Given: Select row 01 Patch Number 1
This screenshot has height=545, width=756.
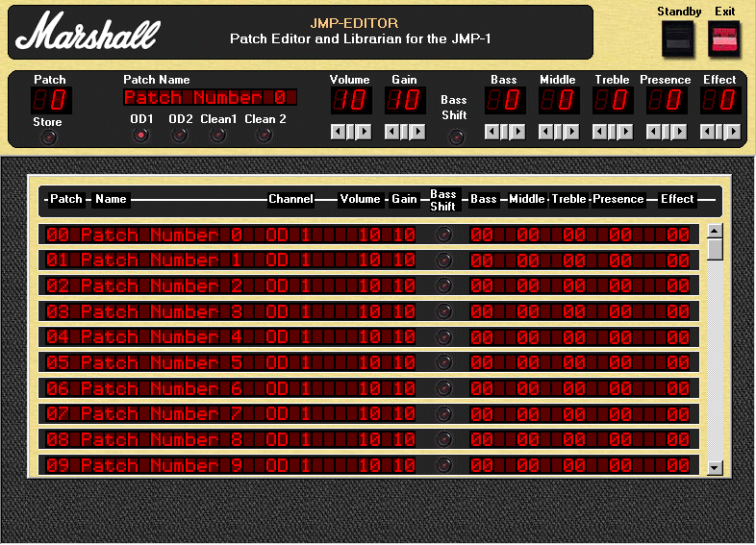Looking at the screenshot, I should click(368, 260).
